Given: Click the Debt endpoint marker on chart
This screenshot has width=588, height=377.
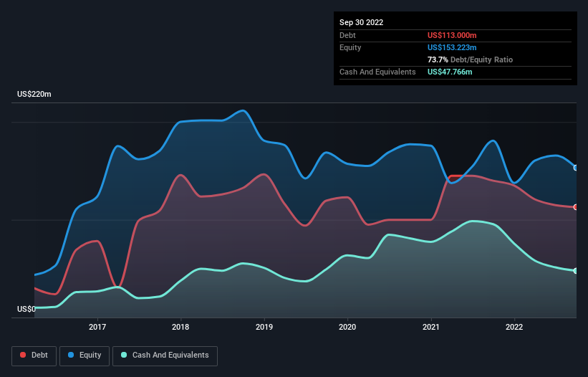Looking at the screenshot, I should [576, 207].
